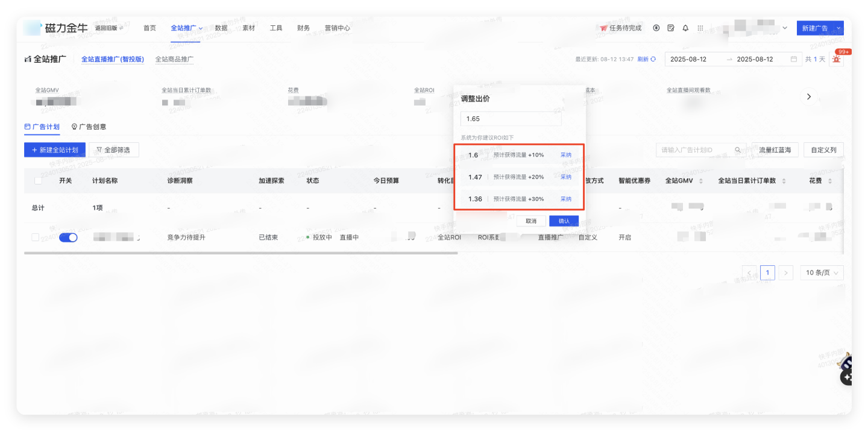Image resolution: width=868 pixels, height=431 pixels.
Task: Open the nine-dot apps grid icon
Action: coord(700,28)
